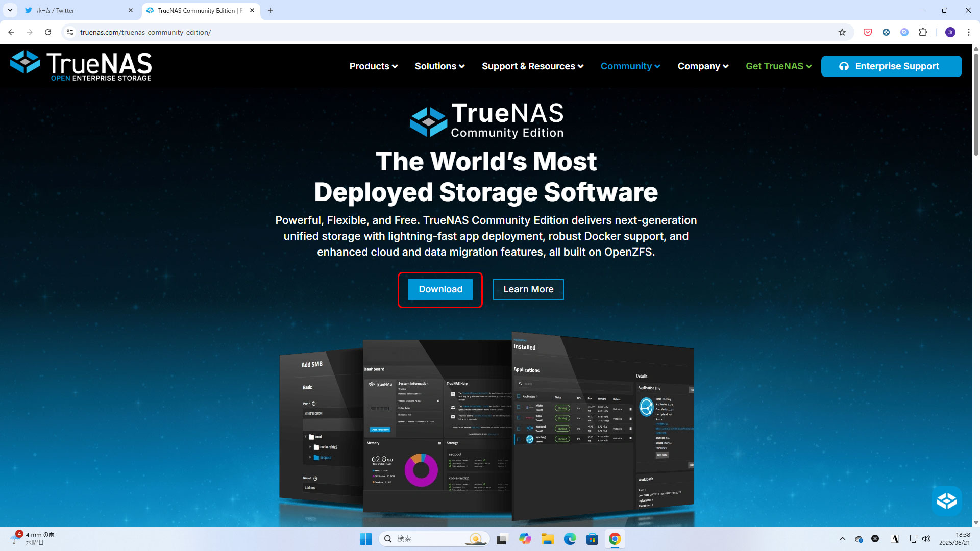The image size is (980, 551).
Task: Click the Download button
Action: pos(440,289)
